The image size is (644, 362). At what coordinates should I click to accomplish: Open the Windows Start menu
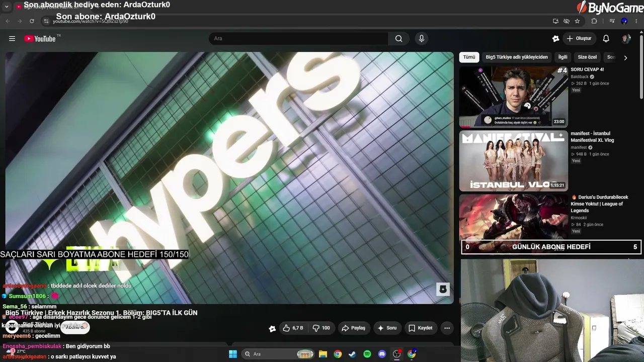(x=233, y=354)
